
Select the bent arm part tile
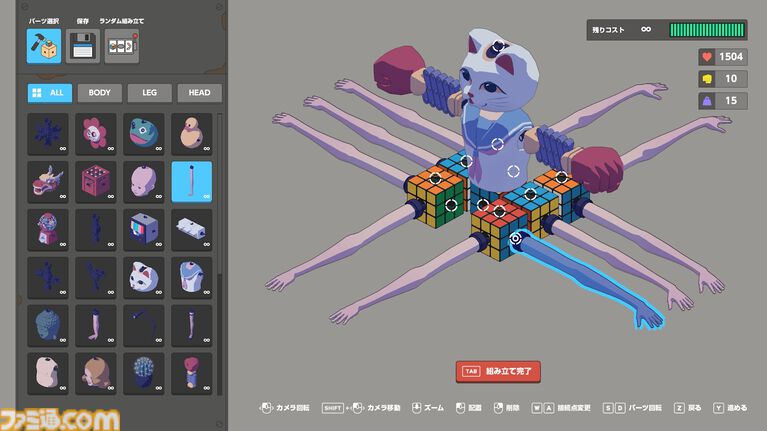(96, 326)
